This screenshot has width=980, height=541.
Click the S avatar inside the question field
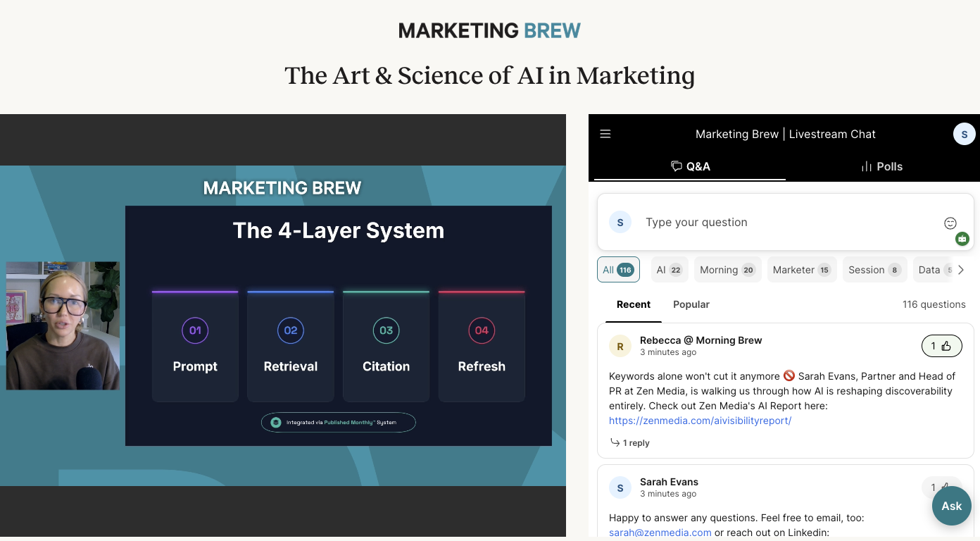coord(620,222)
